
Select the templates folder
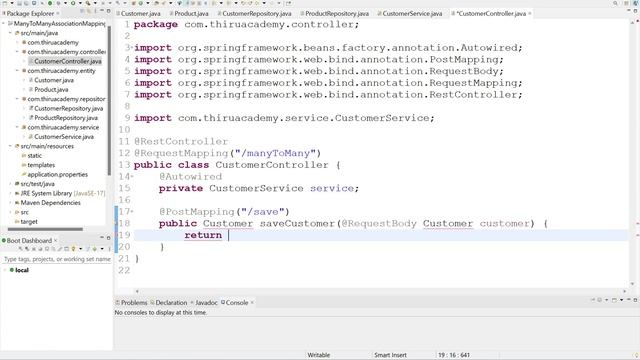(x=41, y=165)
